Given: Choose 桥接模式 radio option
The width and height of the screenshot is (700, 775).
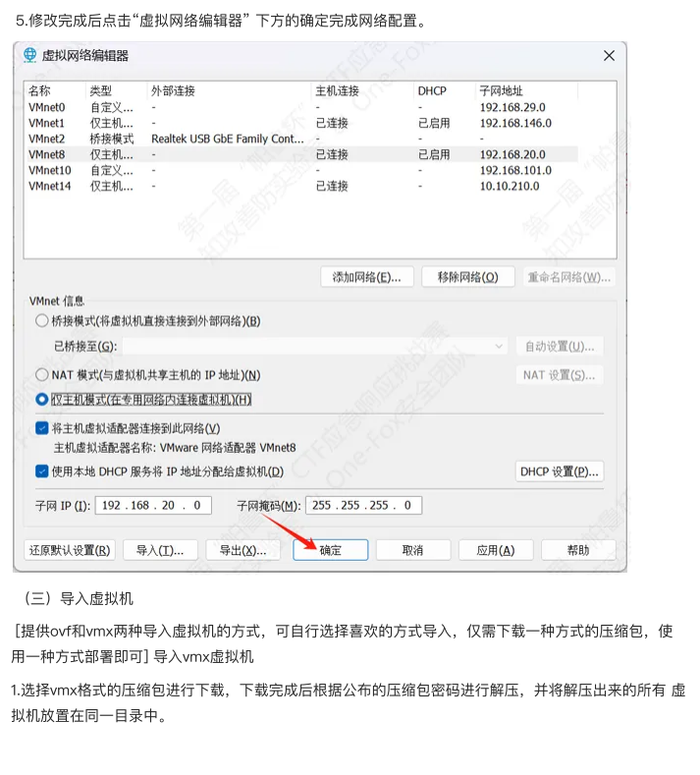Looking at the screenshot, I should click(x=41, y=321).
